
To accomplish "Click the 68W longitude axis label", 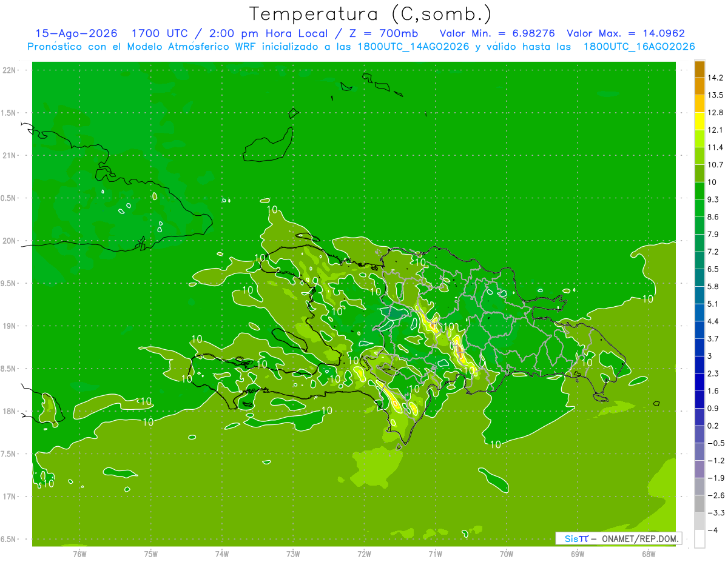I will 649,554.
